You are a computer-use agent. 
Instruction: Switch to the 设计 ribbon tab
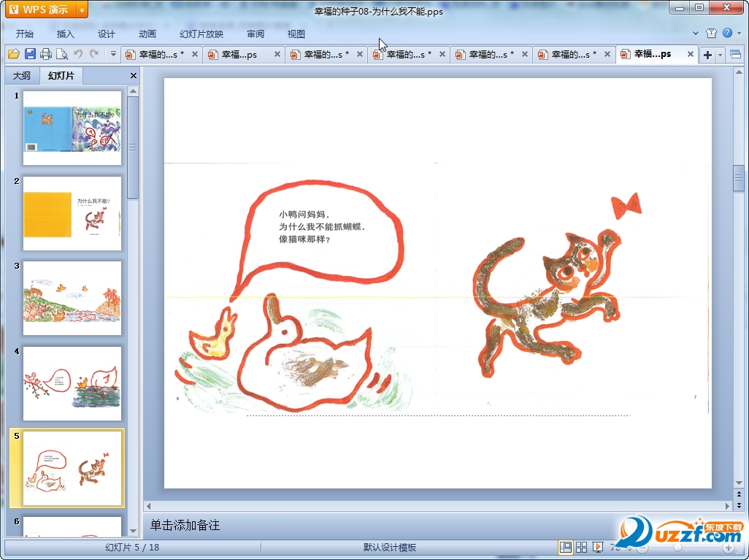point(107,34)
